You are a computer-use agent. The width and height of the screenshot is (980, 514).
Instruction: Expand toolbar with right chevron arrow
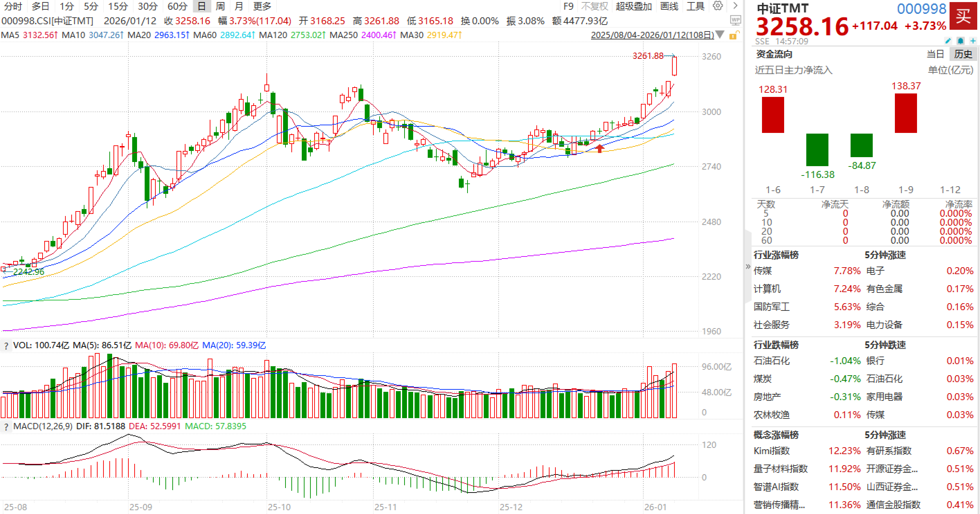[x=735, y=6]
